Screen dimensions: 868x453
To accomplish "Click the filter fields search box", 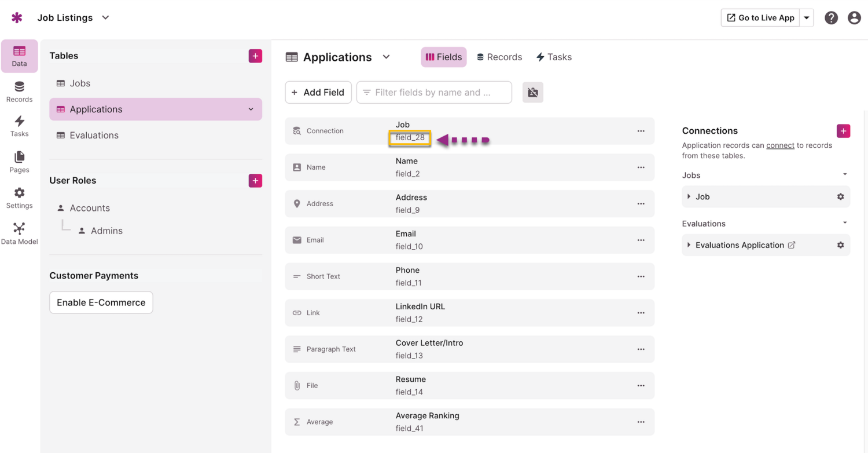I will click(x=434, y=93).
